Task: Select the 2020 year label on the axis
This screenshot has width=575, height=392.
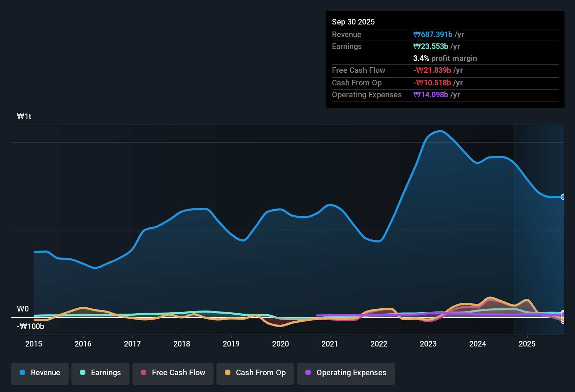Action: point(280,344)
